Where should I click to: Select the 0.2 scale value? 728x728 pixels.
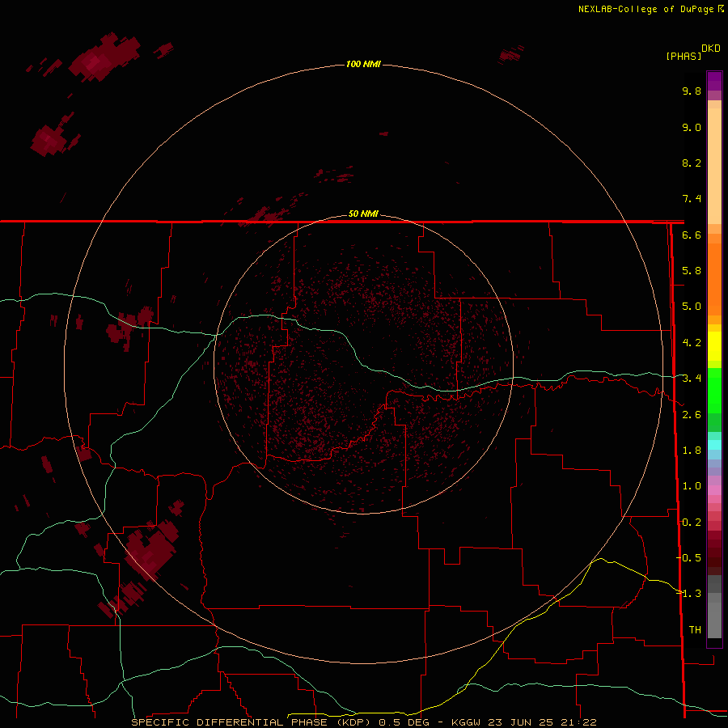(x=692, y=523)
